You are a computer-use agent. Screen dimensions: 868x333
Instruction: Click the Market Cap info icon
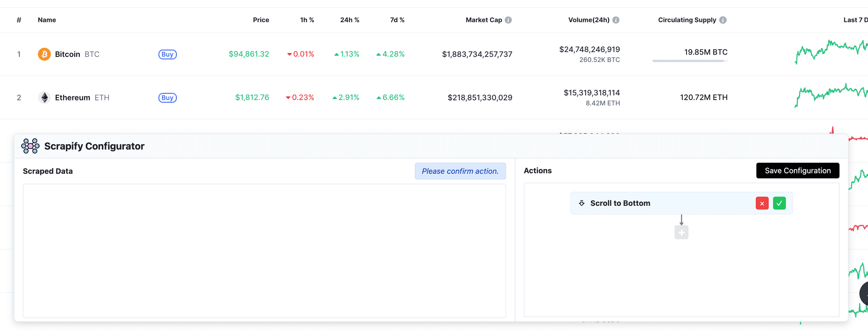[x=508, y=20]
